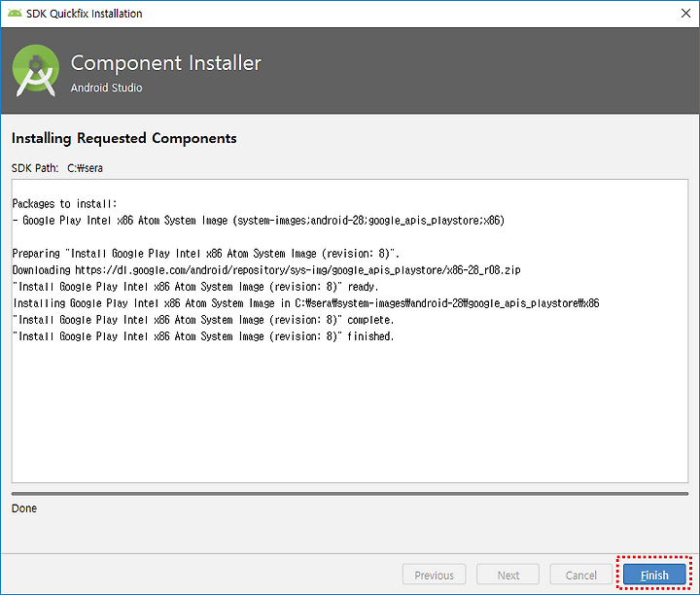
Task: Click the SDK Path 'C:₩sera' value
Action: pyautogui.click(x=85, y=168)
